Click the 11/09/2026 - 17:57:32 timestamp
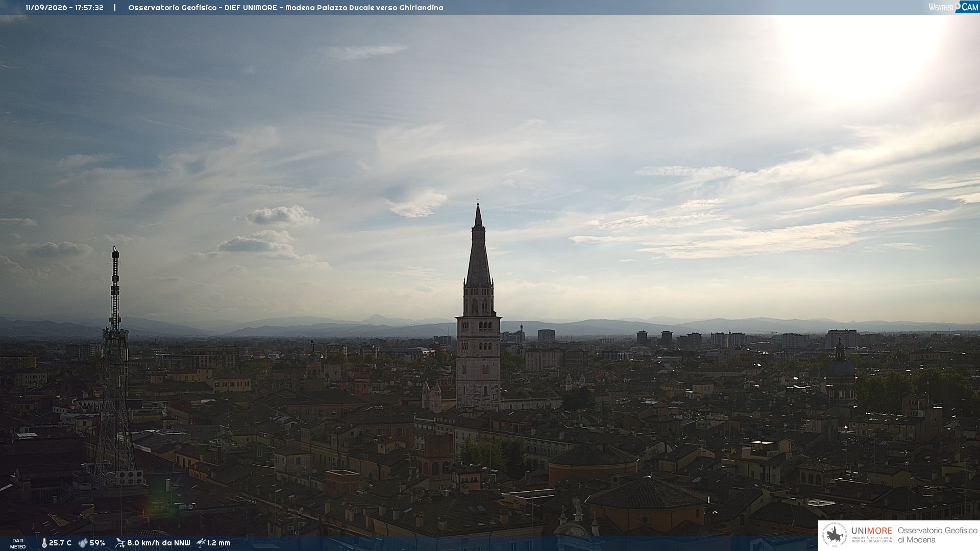The image size is (980, 551). (64, 8)
